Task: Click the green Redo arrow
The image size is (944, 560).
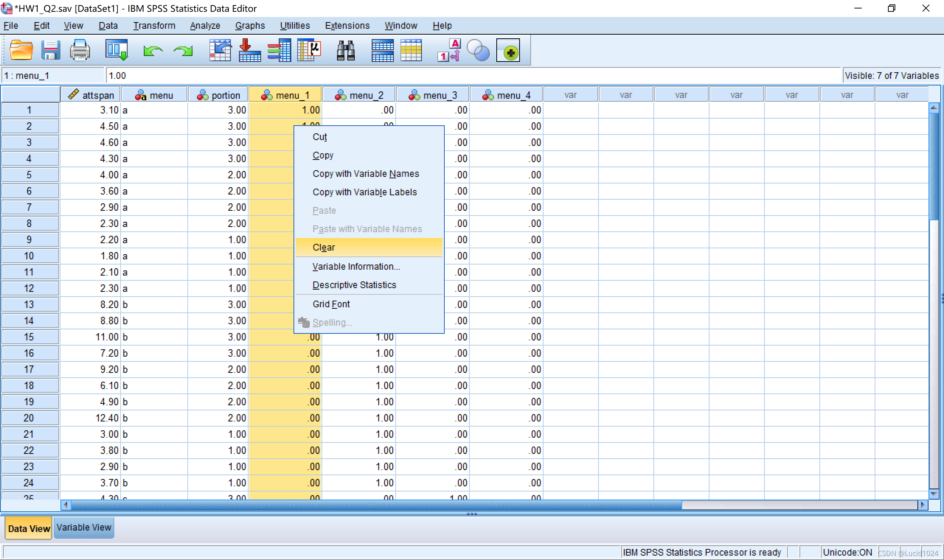Action: point(183,50)
